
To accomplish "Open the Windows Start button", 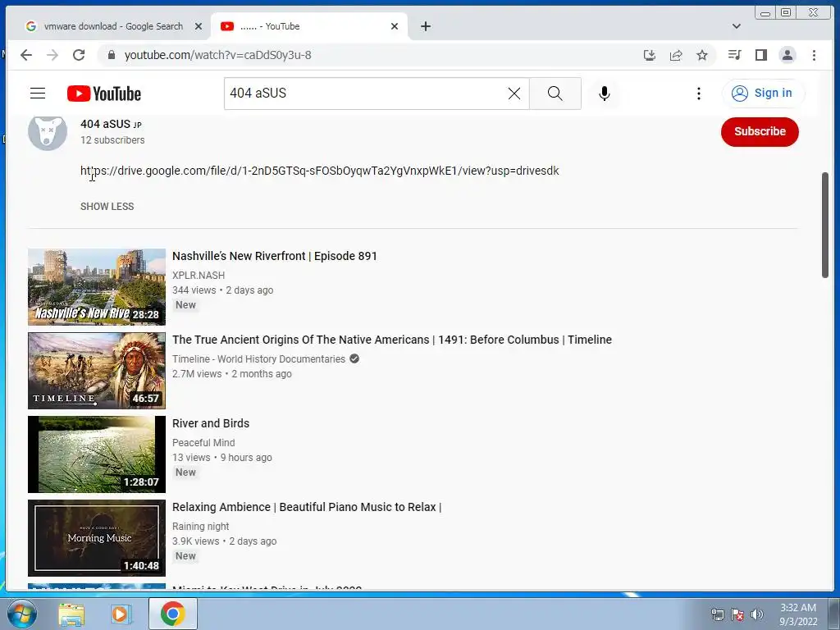I will tap(21, 614).
